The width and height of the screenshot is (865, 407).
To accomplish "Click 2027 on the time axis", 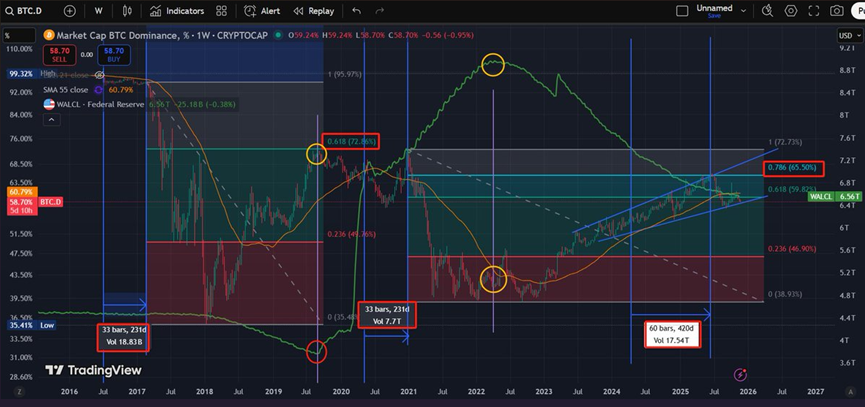I will (815, 392).
